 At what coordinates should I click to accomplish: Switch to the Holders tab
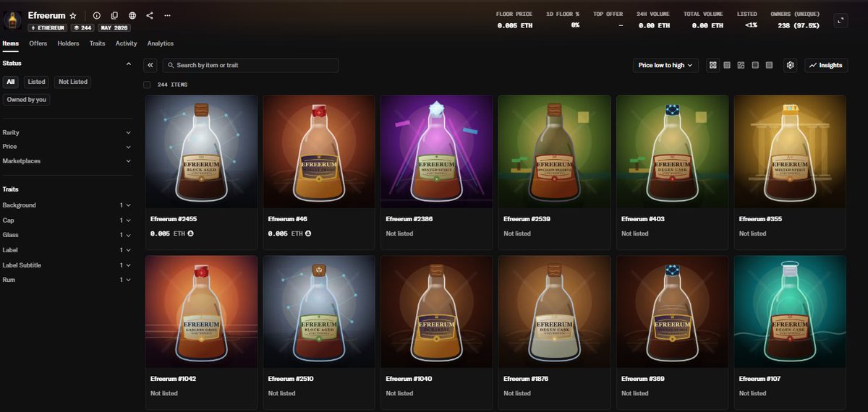pos(68,43)
